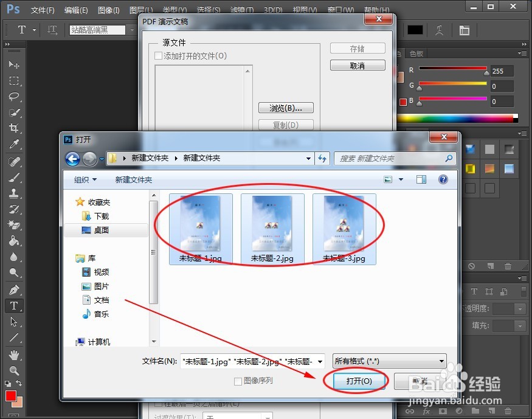Select the Spot Healing Brush tool
532x419 pixels.
(14, 162)
